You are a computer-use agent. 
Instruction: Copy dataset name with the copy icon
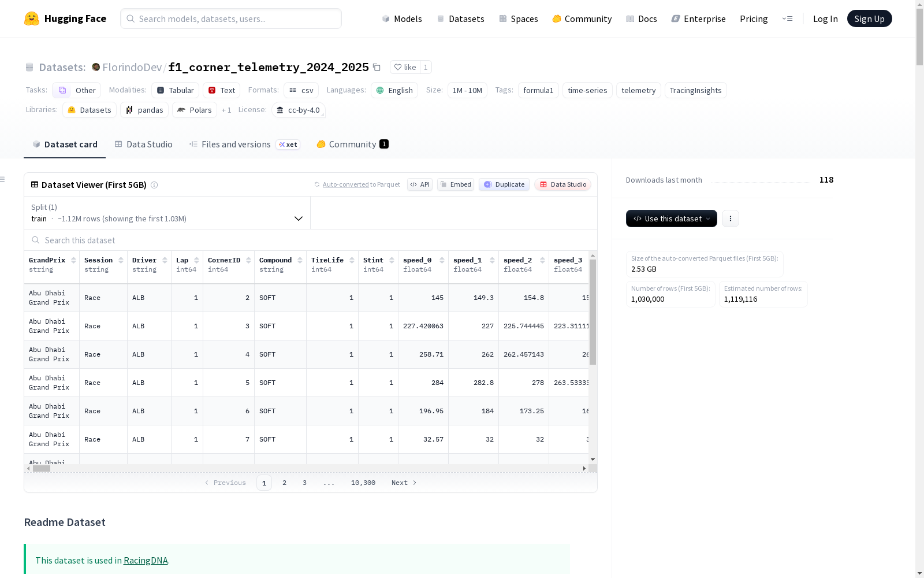tap(377, 67)
